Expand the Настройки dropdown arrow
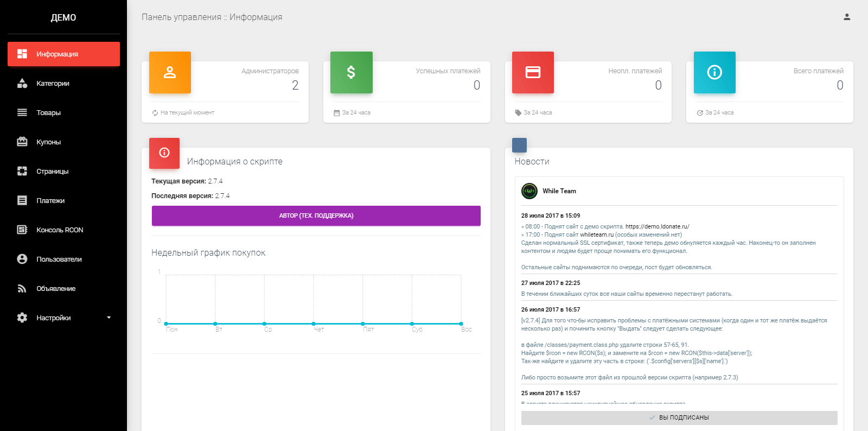868x431 pixels. 108,318
